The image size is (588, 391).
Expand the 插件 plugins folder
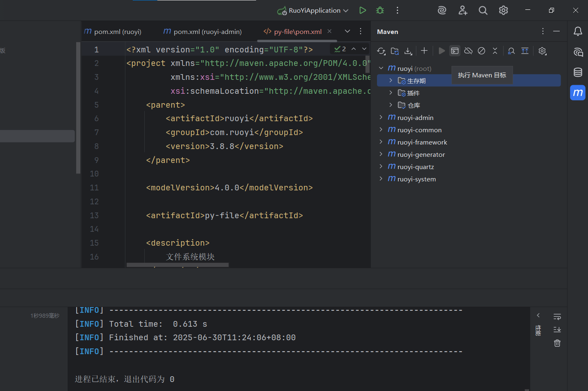point(390,93)
